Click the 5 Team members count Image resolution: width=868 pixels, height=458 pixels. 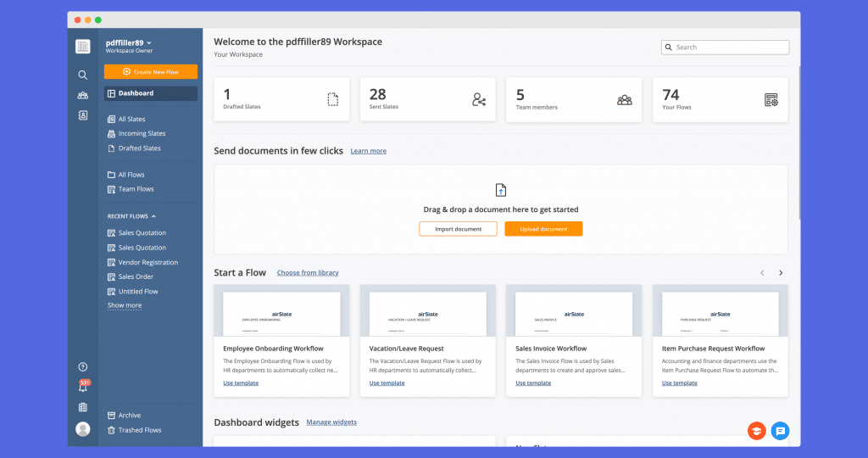point(520,95)
